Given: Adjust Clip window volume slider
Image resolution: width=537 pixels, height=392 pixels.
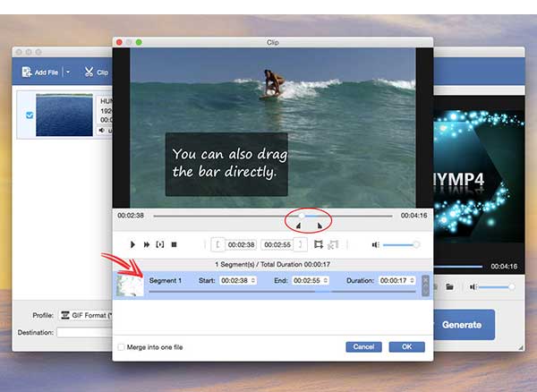Looking at the screenshot, I should point(401,245).
